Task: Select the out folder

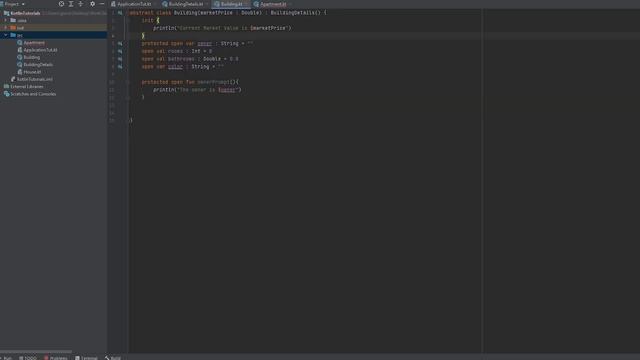Action: (x=20, y=28)
